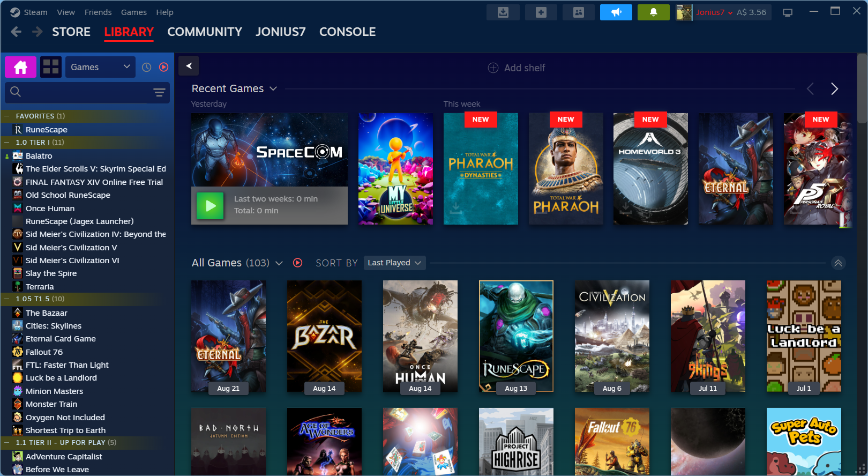Open Luck be a Landlord cover
This screenshot has height=476, width=868.
click(804, 336)
